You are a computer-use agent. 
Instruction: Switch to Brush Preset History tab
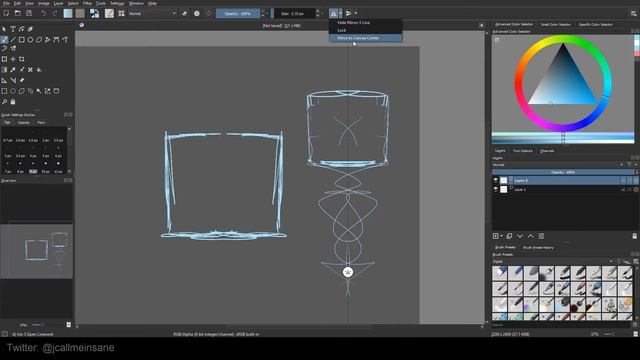538,247
